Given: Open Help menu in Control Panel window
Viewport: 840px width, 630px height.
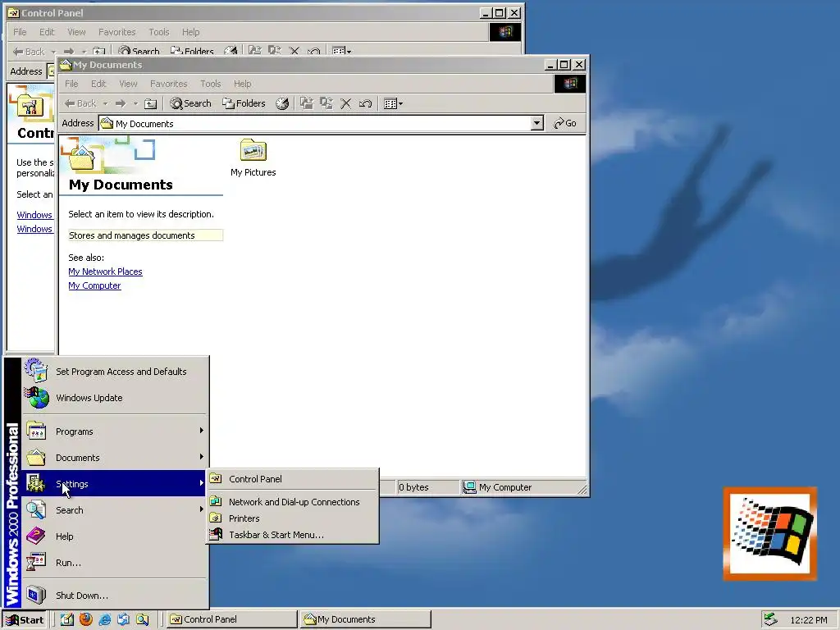Looking at the screenshot, I should [x=190, y=32].
